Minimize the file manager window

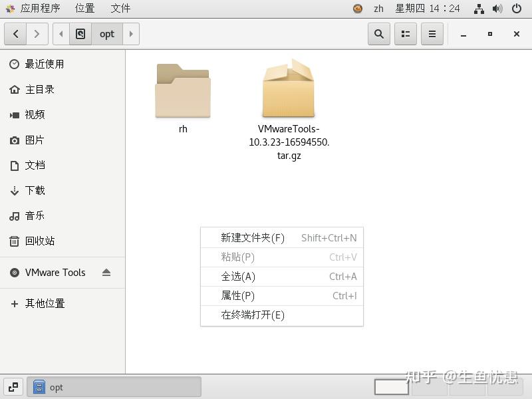464,35
